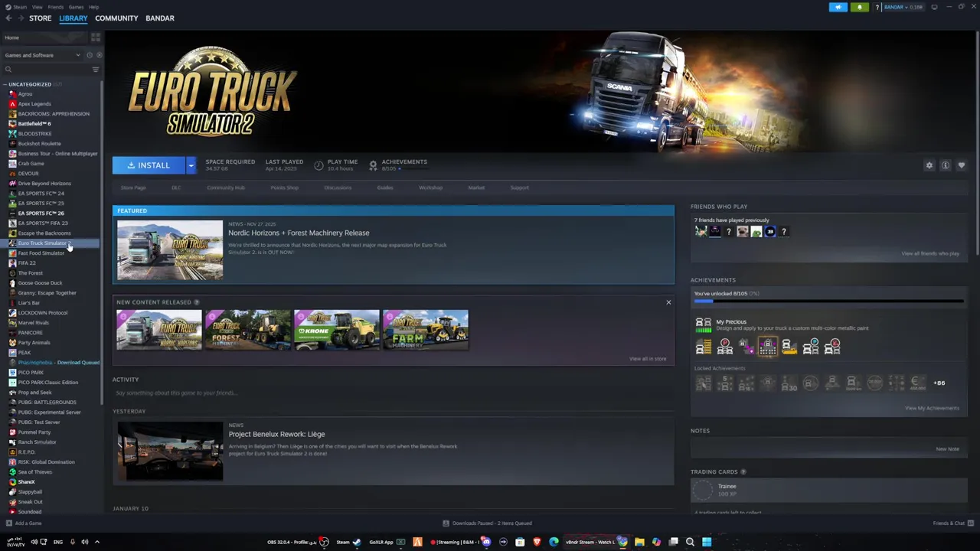Open the KRONE DLC thumbnail
This screenshot has height=551, width=980.
click(x=337, y=330)
